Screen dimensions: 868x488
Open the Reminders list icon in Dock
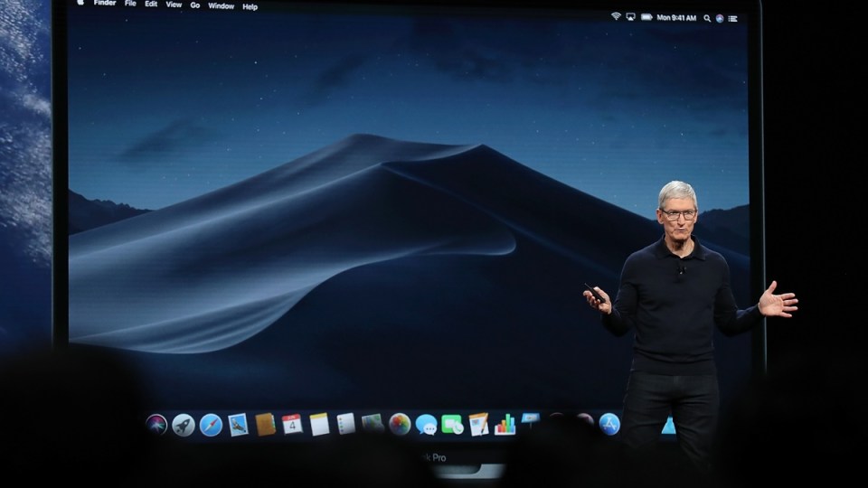(346, 424)
